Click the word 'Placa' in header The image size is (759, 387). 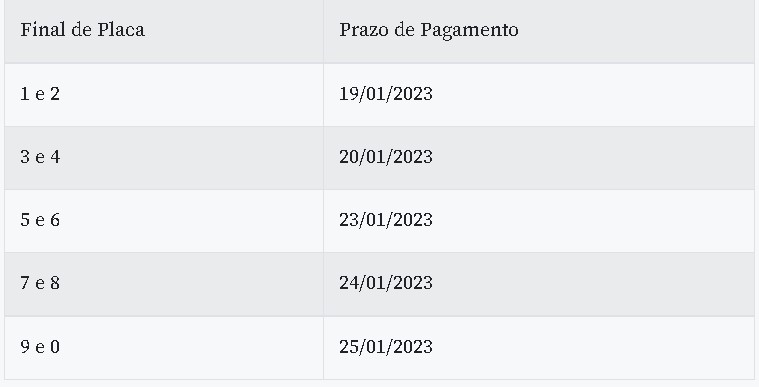pyautogui.click(x=121, y=30)
